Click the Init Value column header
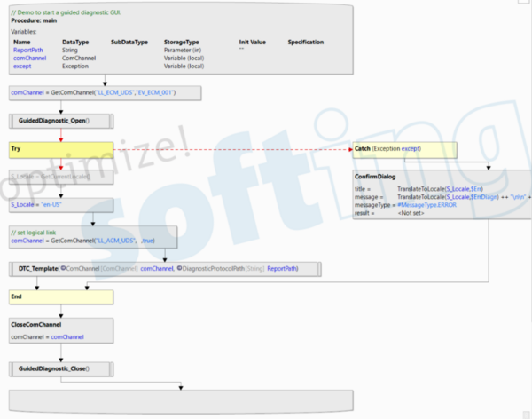The height and width of the screenshot is (419, 532). pos(253,42)
